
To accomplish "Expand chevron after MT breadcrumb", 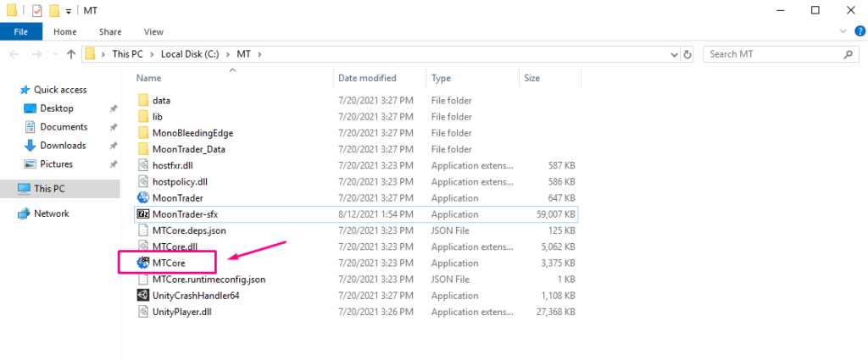I will (258, 54).
